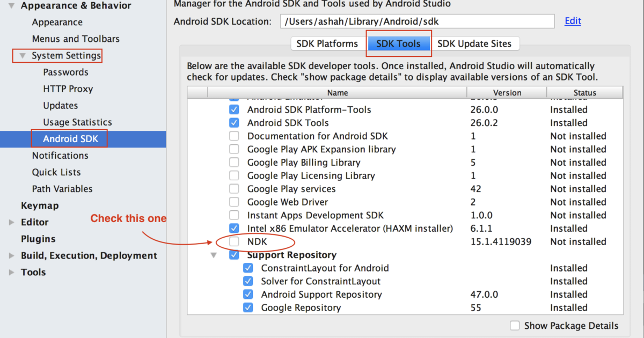Enable Show Package Details checkbox
The height and width of the screenshot is (338, 644).
pyautogui.click(x=515, y=326)
